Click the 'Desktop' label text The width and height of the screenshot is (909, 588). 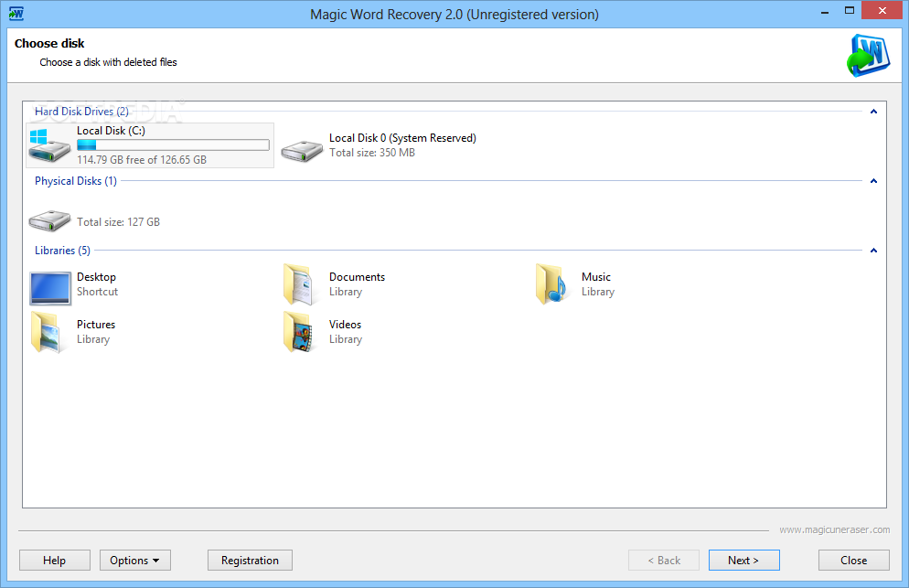click(x=96, y=277)
